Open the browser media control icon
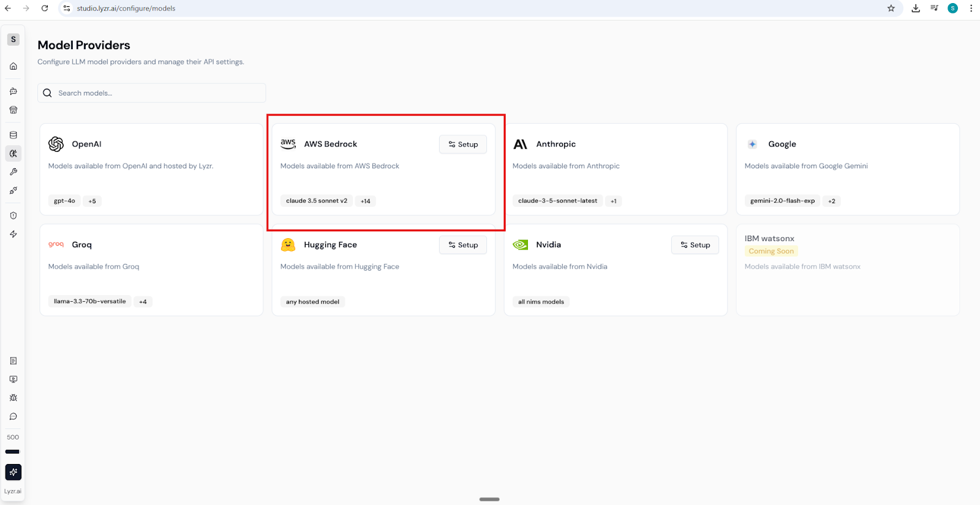The image size is (980, 505). pos(934,8)
